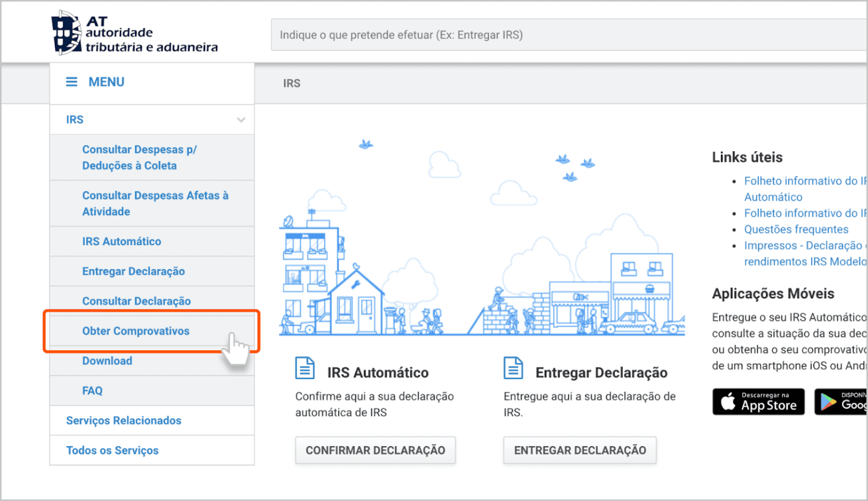Open the FAQ section

(x=92, y=390)
